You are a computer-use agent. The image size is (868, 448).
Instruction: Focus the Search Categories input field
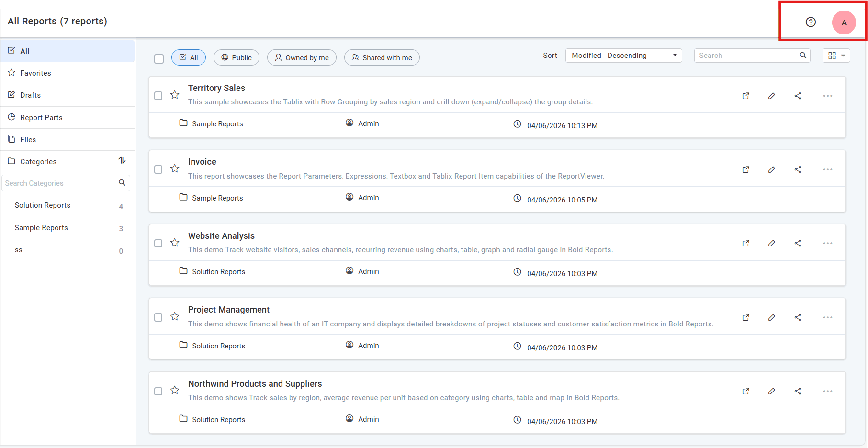pos(60,183)
